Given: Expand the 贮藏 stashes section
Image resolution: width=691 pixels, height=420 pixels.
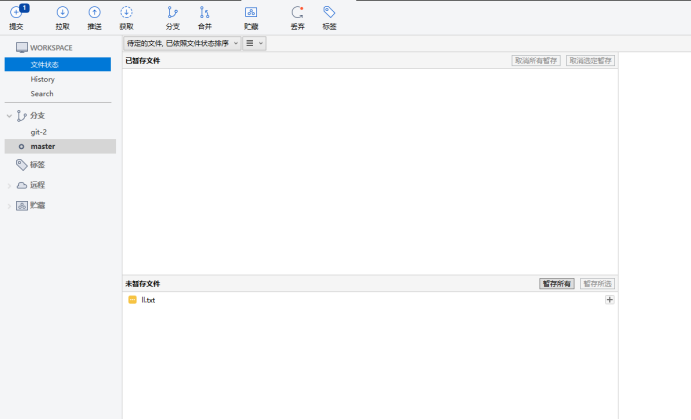Looking at the screenshot, I should point(9,206).
